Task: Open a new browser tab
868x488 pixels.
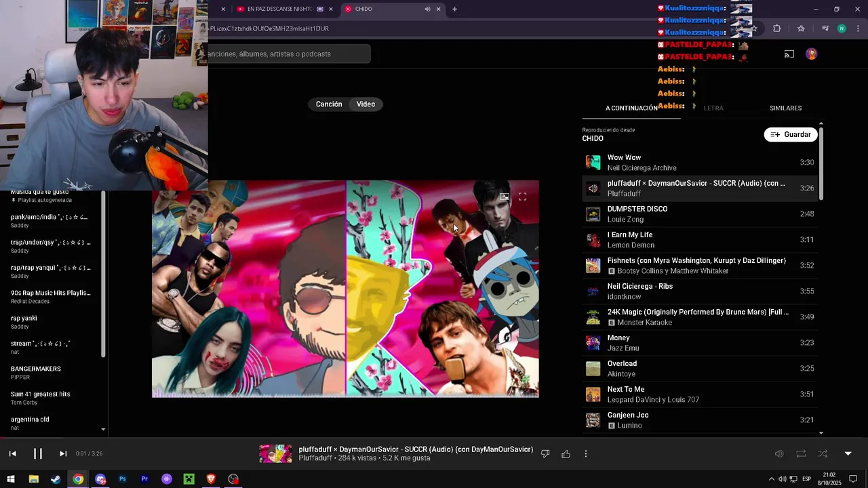Action: pos(454,9)
